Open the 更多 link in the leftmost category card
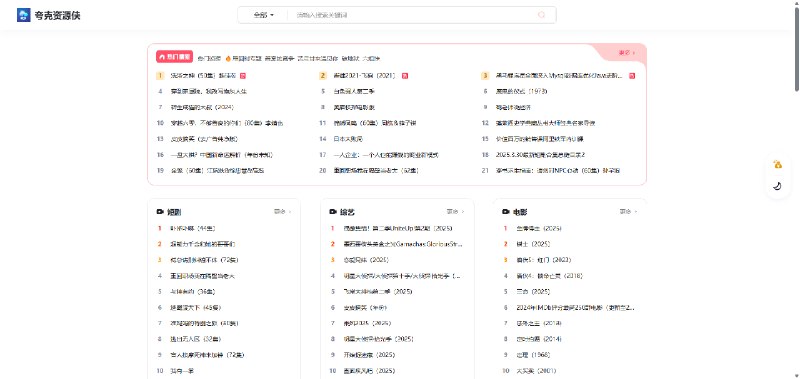Screen dimensions: 800x379 coord(282,211)
